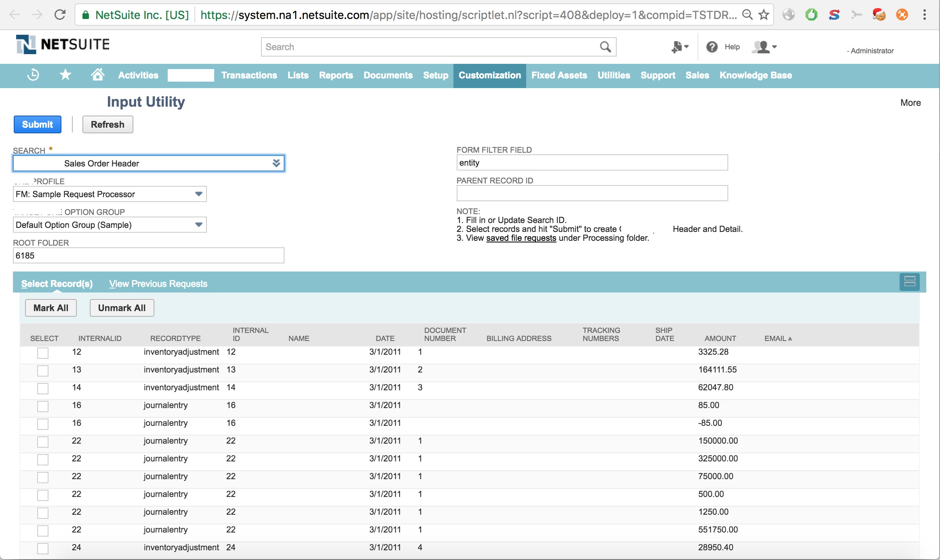Image resolution: width=940 pixels, height=560 pixels.
Task: Open the Customization menu
Action: tap(490, 76)
